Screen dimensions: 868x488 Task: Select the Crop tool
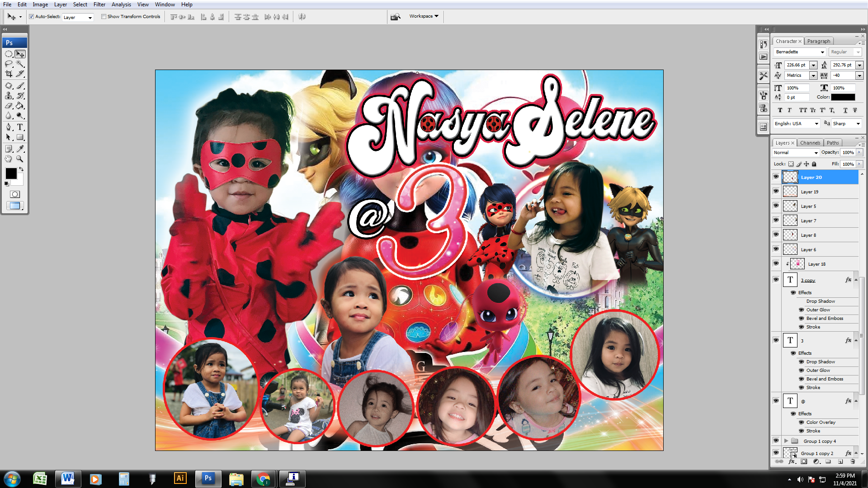9,74
